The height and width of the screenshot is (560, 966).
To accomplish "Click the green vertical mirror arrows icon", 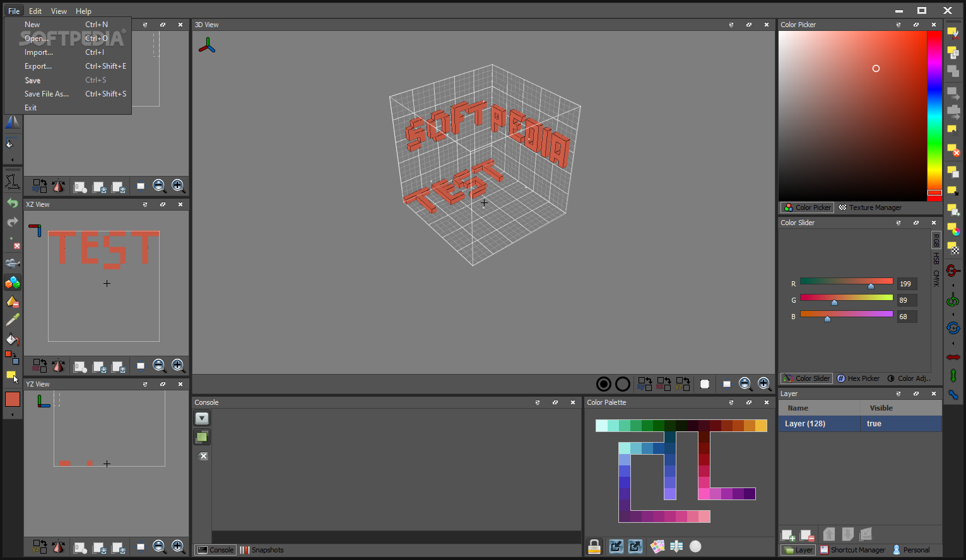I will pos(953,375).
